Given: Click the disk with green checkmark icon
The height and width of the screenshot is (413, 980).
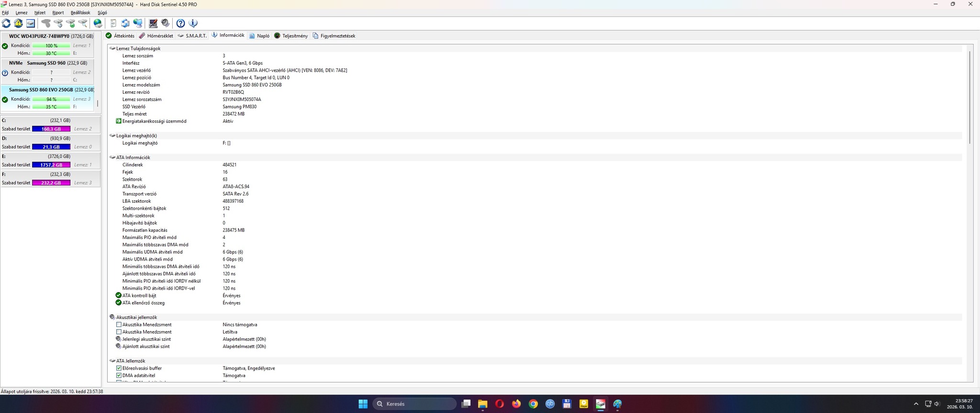Looking at the screenshot, I should (71, 23).
